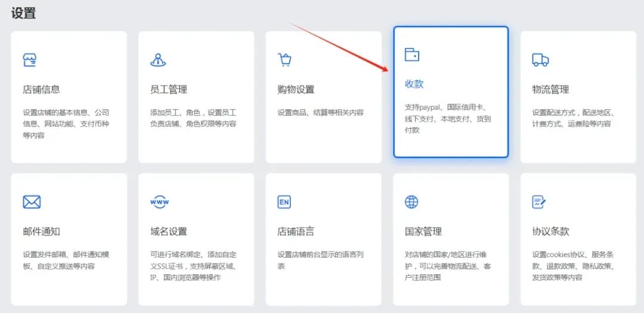
Task: Click the EN language icon
Action: click(x=284, y=202)
